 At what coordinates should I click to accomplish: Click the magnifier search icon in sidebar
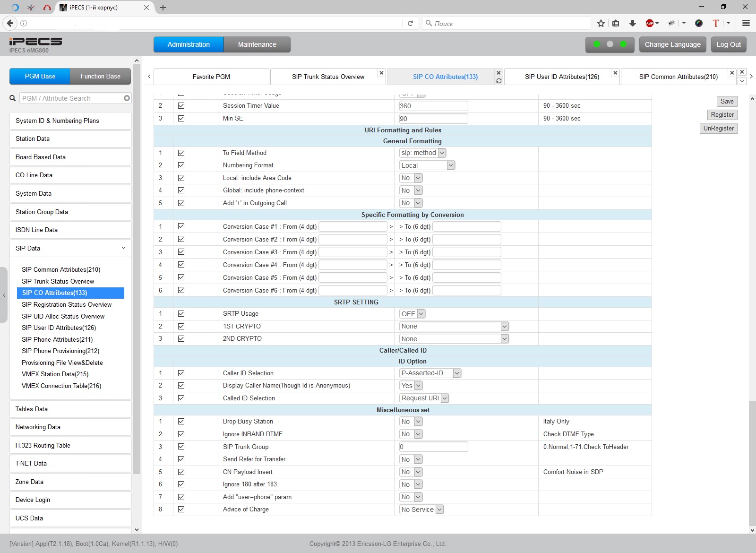(13, 98)
